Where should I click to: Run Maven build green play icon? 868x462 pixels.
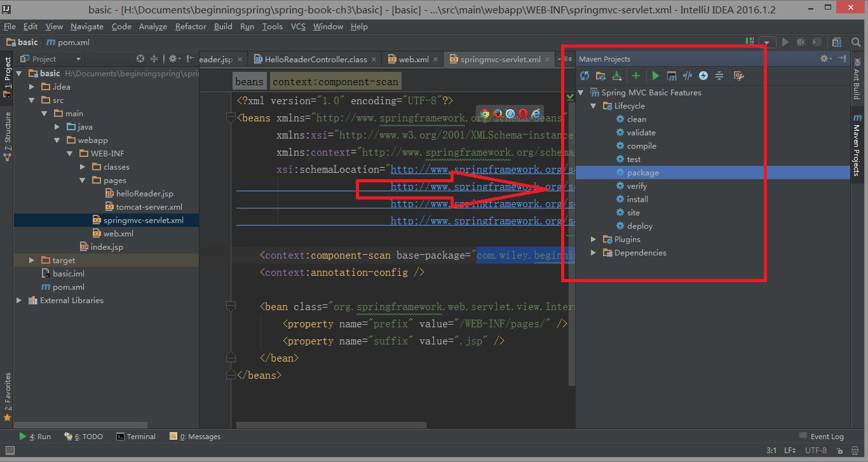click(655, 76)
